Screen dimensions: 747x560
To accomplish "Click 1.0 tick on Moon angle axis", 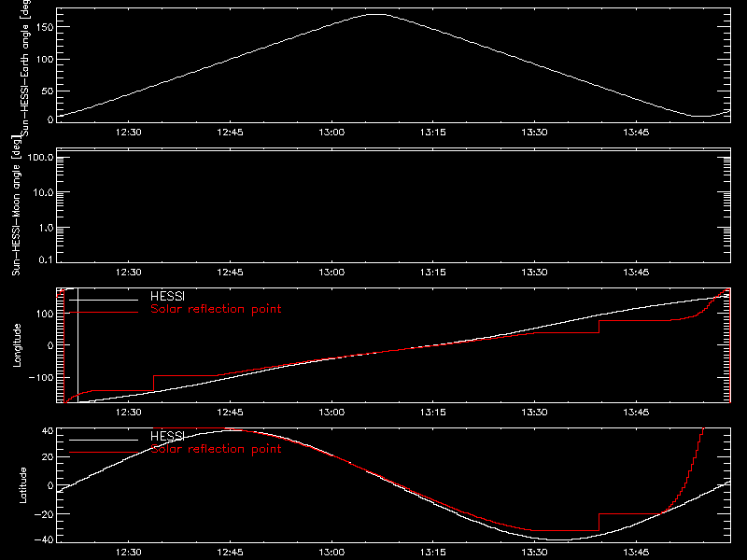I will pos(46,228).
